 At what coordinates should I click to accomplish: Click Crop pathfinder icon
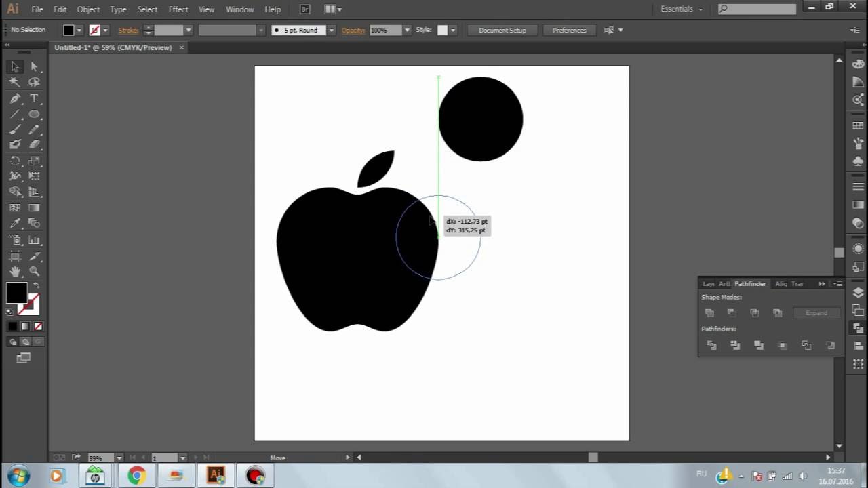(783, 345)
